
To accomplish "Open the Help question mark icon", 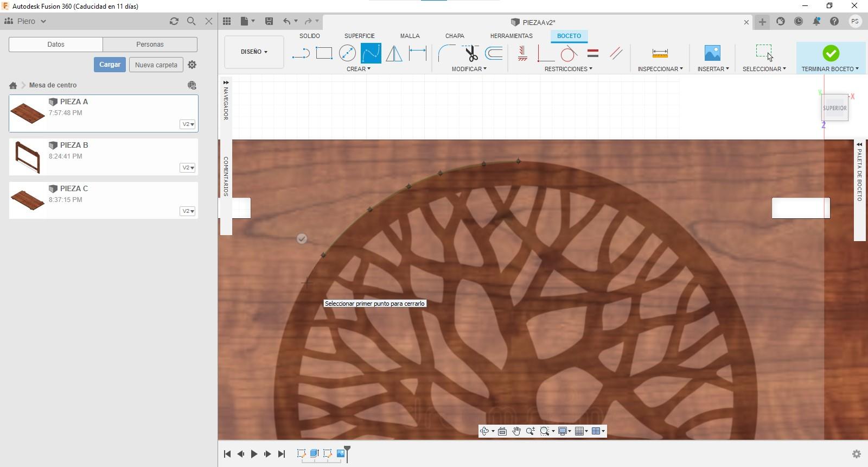I will click(834, 21).
